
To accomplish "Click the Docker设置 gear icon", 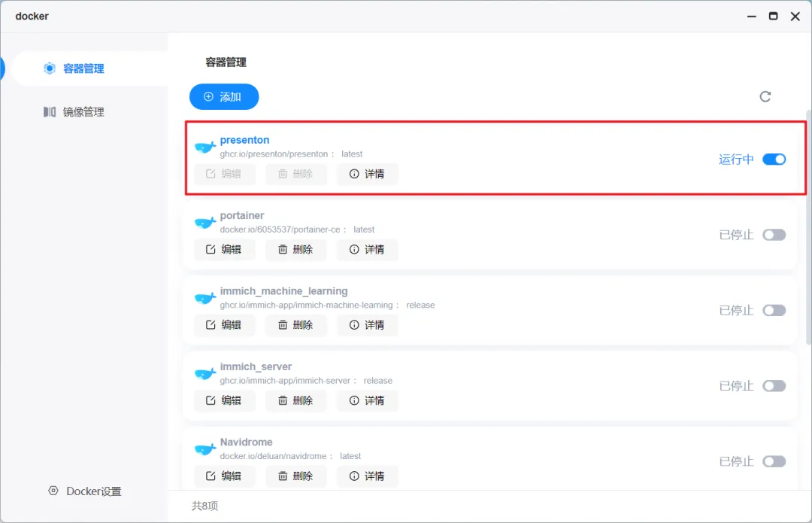I will pos(53,491).
